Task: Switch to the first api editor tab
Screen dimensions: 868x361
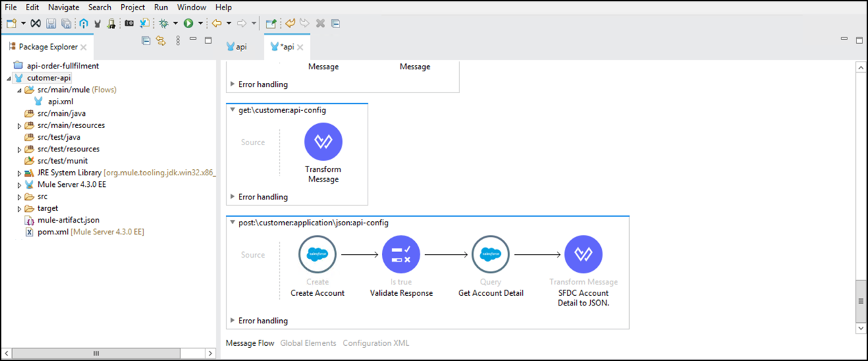Action: (x=236, y=47)
